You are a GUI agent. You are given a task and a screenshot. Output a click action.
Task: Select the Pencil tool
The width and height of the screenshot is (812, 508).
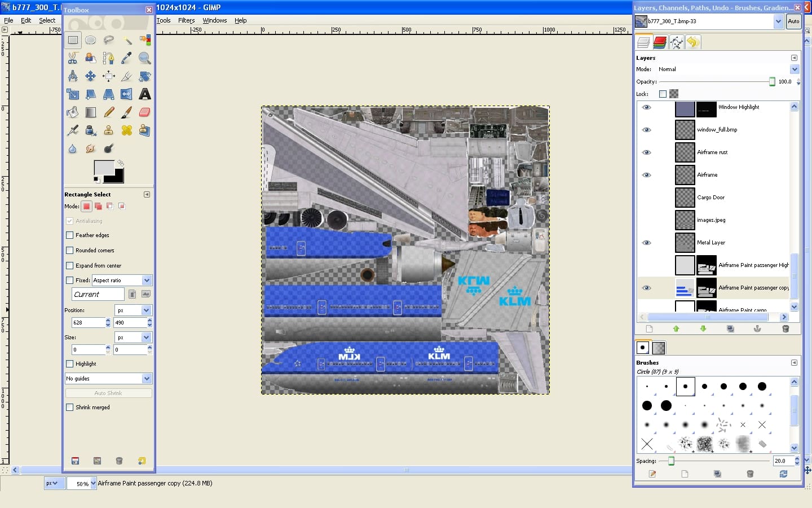pyautogui.click(x=109, y=112)
